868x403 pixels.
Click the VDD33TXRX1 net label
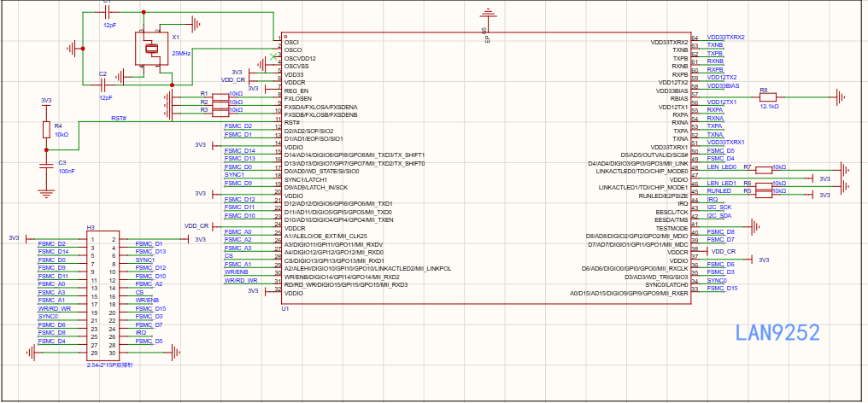pyautogui.click(x=725, y=143)
